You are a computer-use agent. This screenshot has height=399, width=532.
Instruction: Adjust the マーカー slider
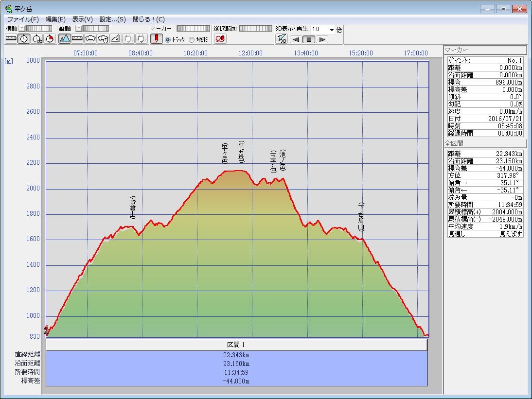(x=194, y=29)
